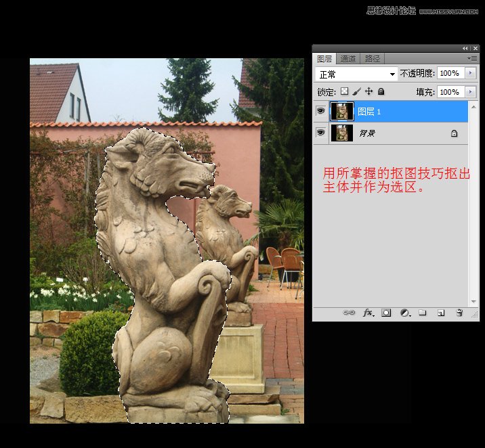The height and width of the screenshot is (448, 485).
Task: Open blend mode dropdown 正常
Action: tap(356, 74)
